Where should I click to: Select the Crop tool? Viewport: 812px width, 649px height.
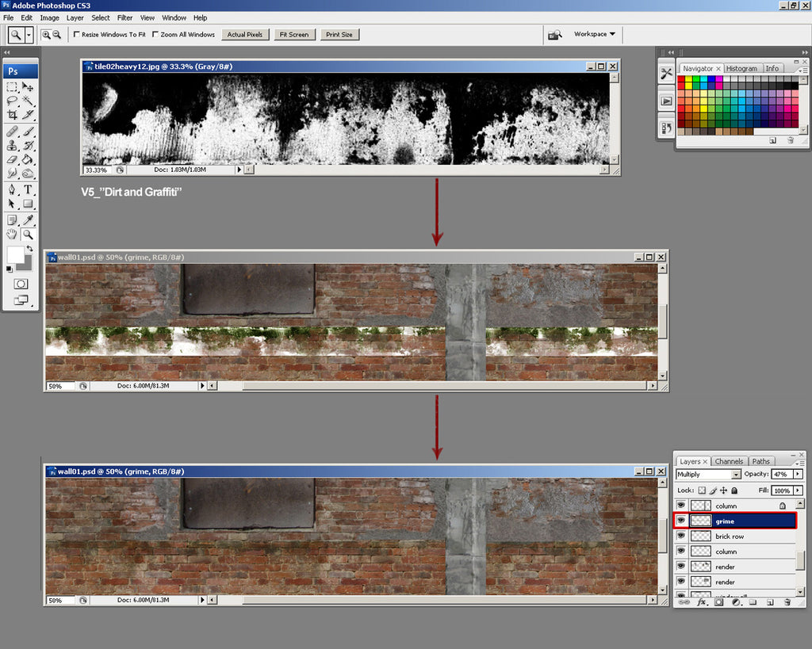coord(12,115)
